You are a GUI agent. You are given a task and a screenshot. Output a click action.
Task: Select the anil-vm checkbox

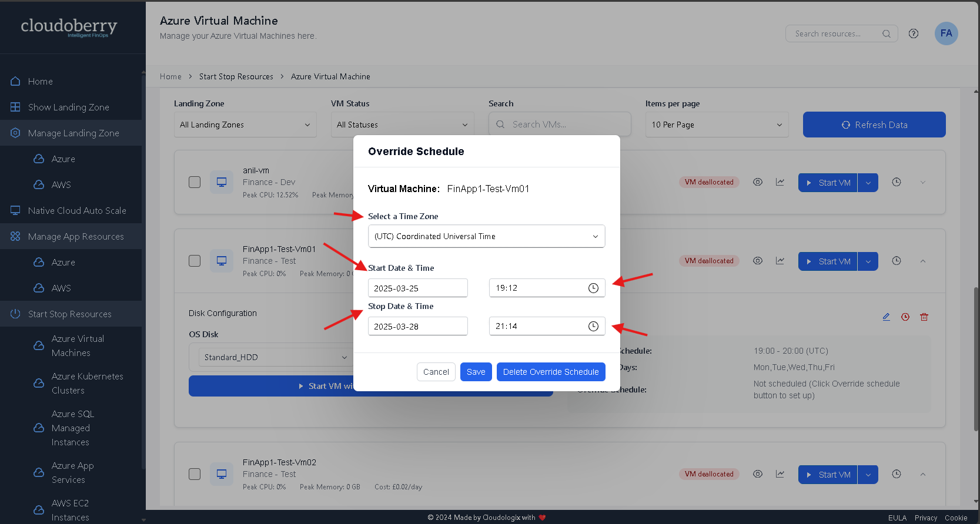click(x=195, y=182)
